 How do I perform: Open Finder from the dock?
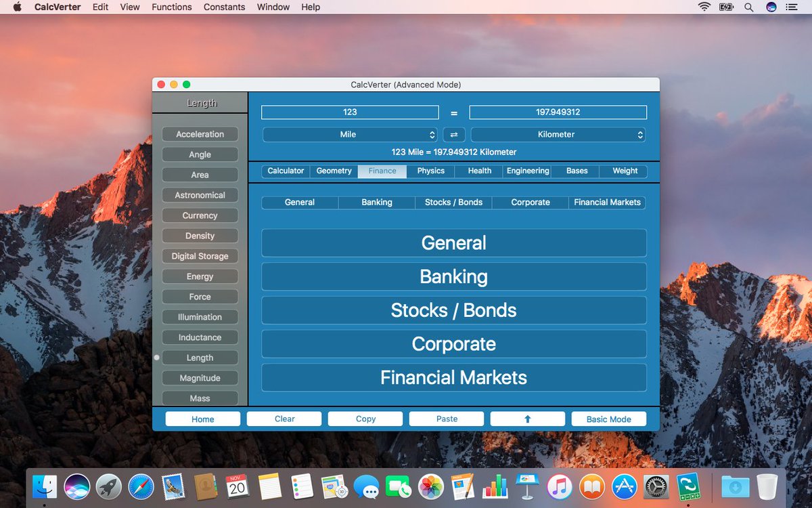(x=45, y=486)
